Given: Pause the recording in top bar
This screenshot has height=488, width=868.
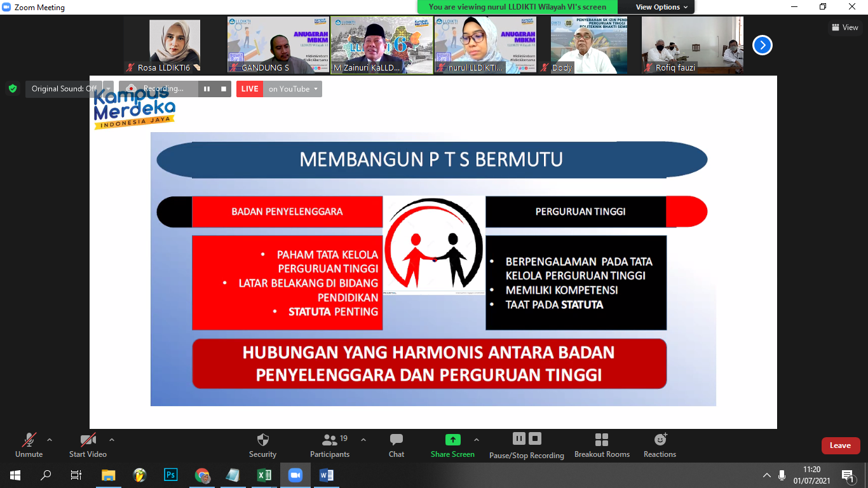Looking at the screenshot, I should pos(207,89).
